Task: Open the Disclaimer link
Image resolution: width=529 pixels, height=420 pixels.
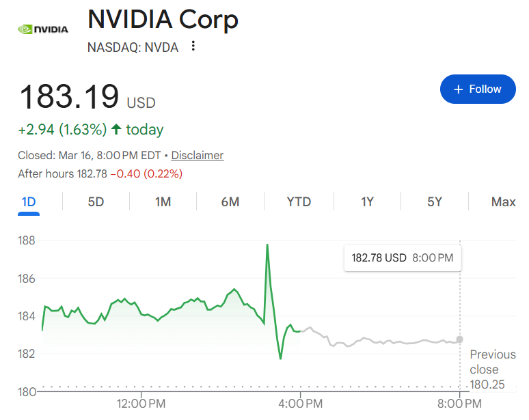Action: click(x=197, y=155)
